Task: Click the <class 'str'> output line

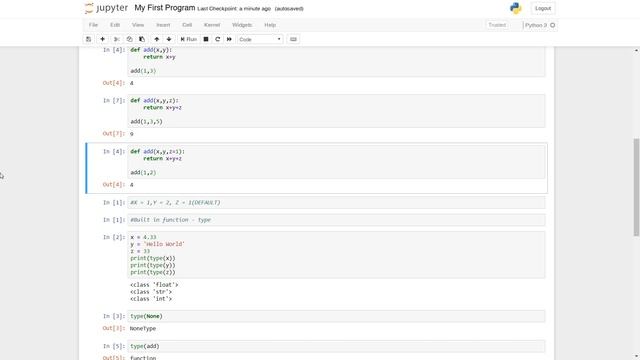Action: tap(151, 292)
